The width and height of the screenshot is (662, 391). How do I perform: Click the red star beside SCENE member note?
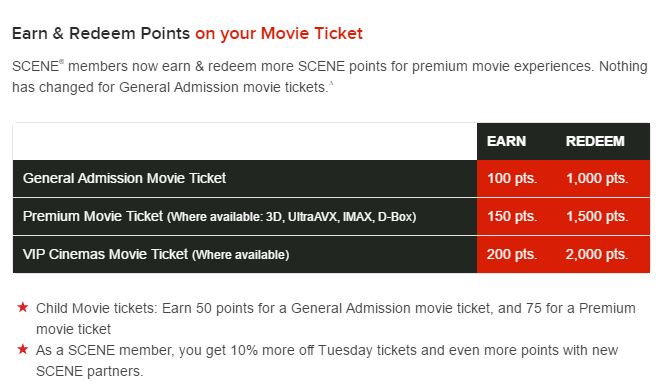(x=23, y=349)
